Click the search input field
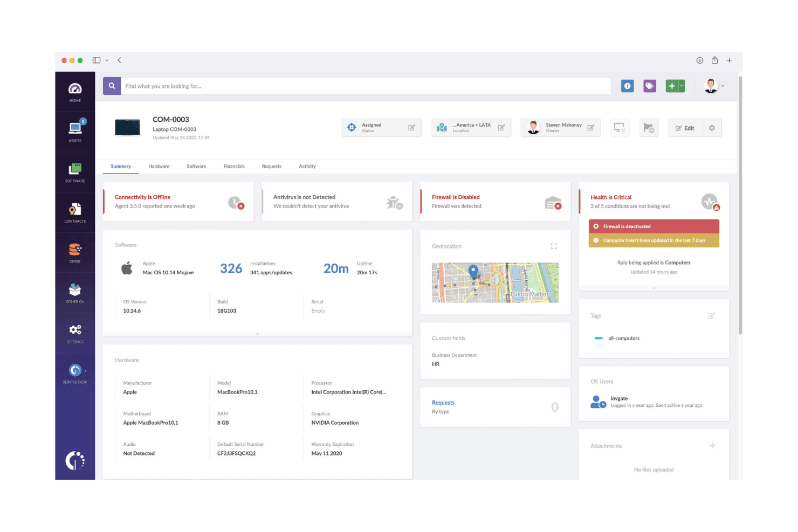 click(366, 86)
